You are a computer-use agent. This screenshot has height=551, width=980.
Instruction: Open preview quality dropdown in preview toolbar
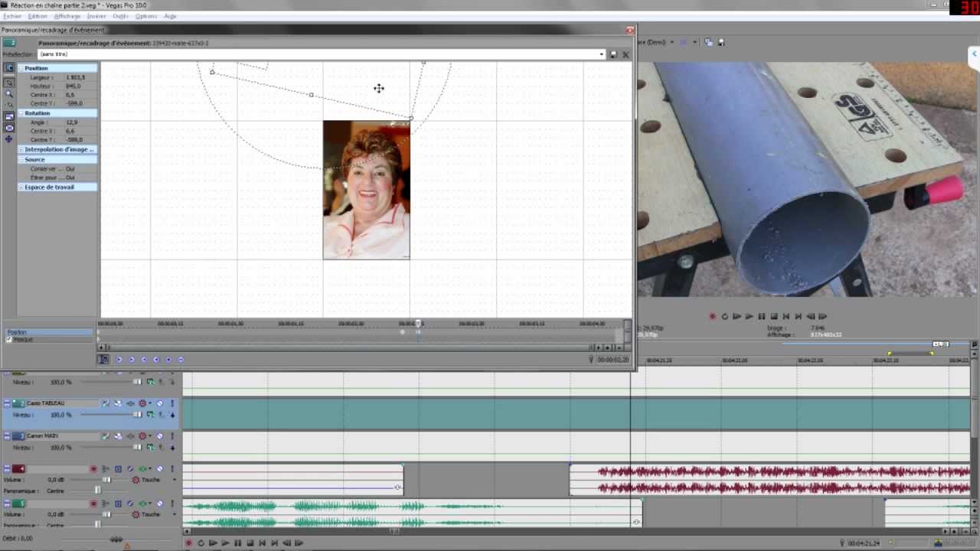(671, 42)
